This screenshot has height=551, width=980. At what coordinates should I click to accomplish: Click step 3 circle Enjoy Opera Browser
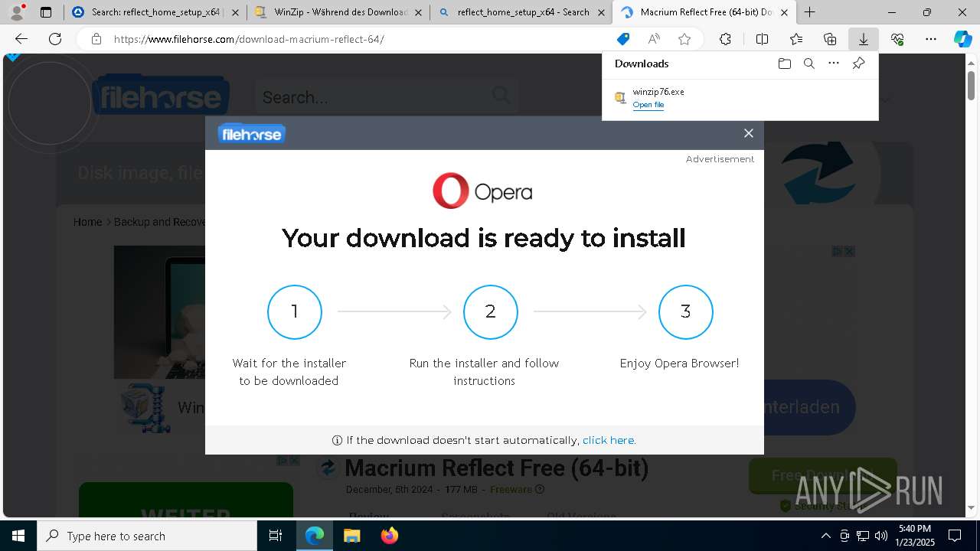click(686, 311)
